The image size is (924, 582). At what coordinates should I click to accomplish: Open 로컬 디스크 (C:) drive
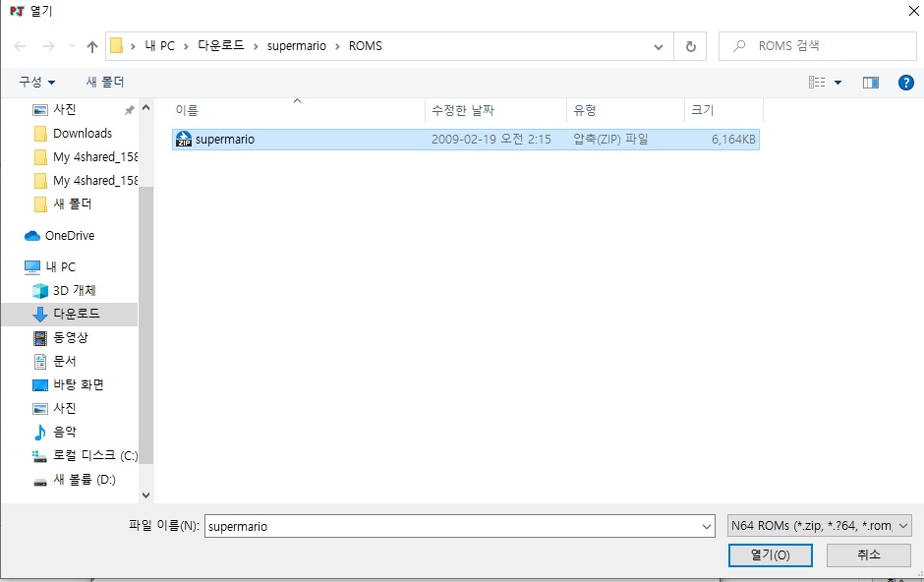pos(95,455)
